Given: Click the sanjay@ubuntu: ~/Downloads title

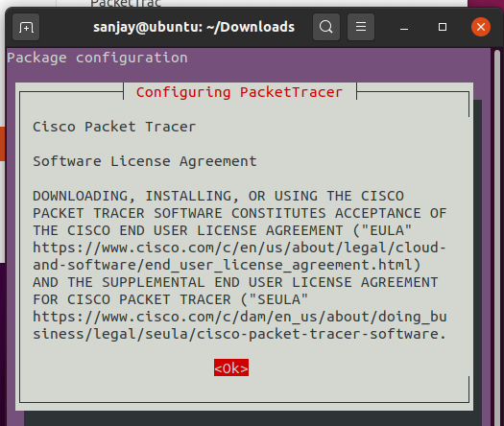Looking at the screenshot, I should [x=194, y=27].
